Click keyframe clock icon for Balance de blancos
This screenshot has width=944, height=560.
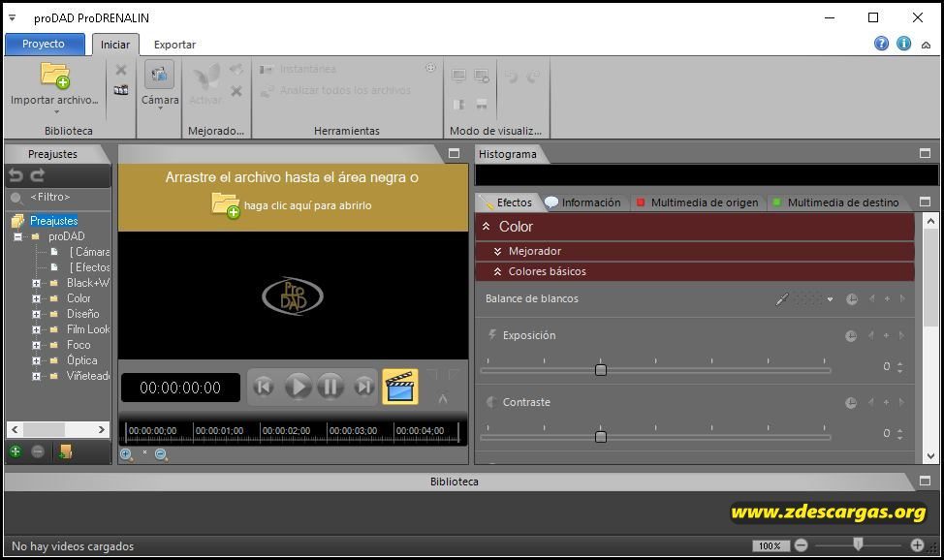[851, 299]
